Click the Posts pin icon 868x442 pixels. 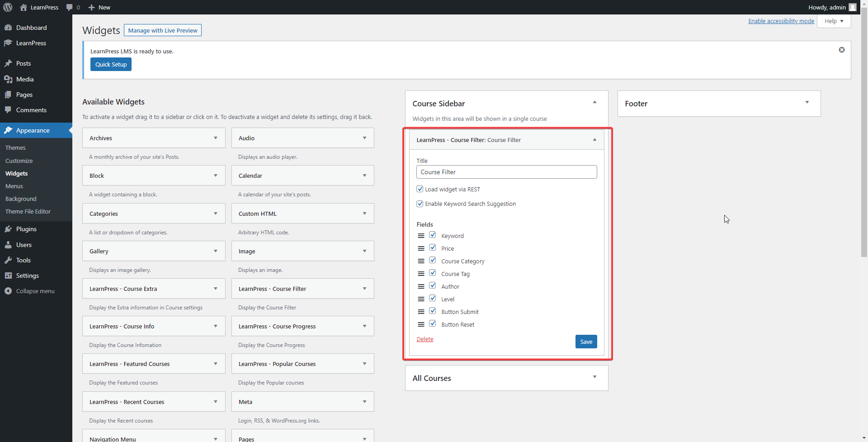(x=8, y=63)
